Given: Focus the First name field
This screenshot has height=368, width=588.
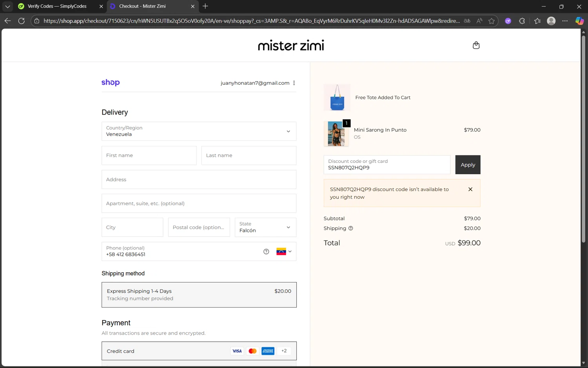Looking at the screenshot, I should (x=149, y=155).
